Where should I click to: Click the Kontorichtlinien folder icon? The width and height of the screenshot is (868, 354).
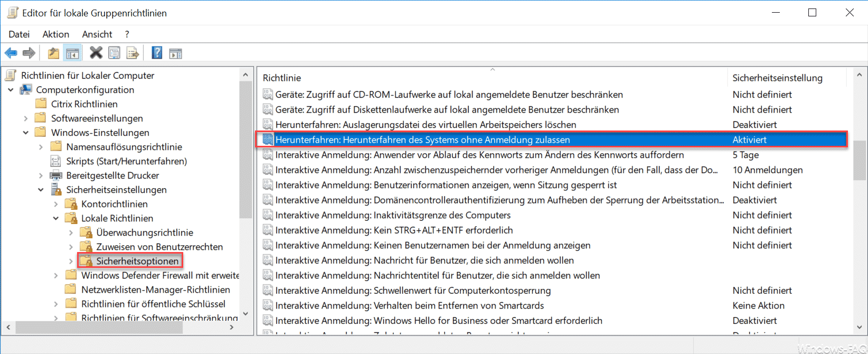[71, 204]
